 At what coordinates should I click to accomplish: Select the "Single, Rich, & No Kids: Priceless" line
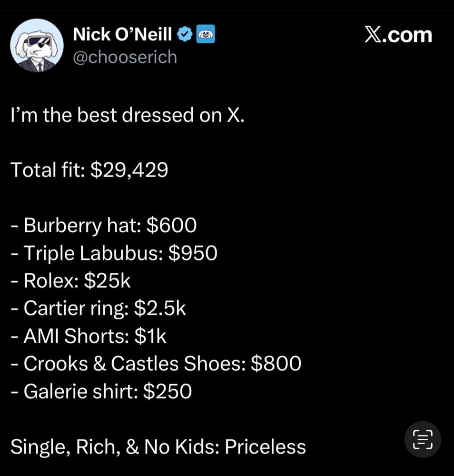pyautogui.click(x=158, y=446)
